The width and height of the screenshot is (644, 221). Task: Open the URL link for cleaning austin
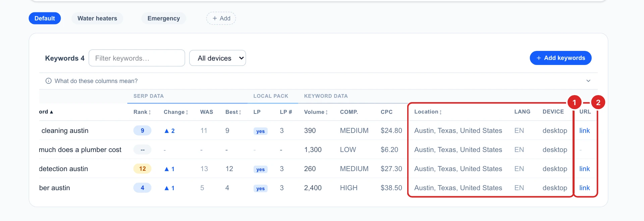(x=585, y=131)
